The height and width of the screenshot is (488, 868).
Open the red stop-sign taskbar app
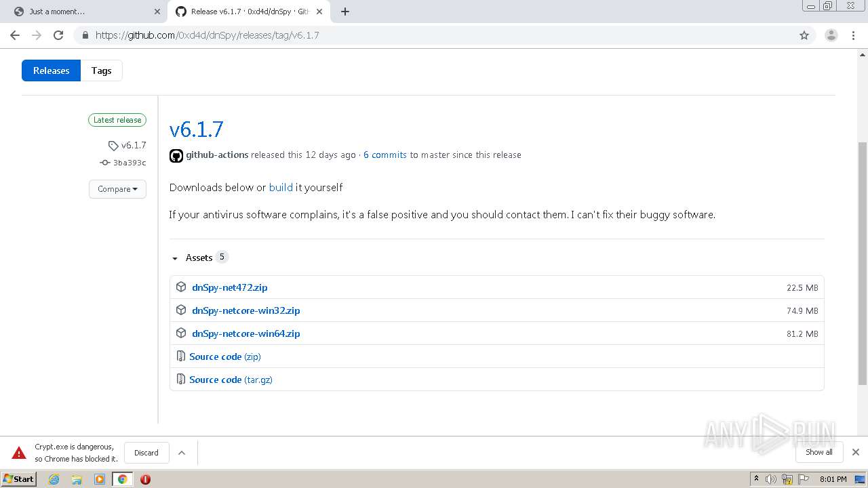[x=145, y=479]
